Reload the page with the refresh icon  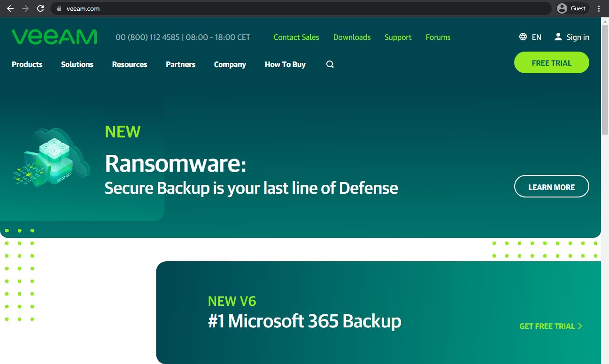coord(40,8)
